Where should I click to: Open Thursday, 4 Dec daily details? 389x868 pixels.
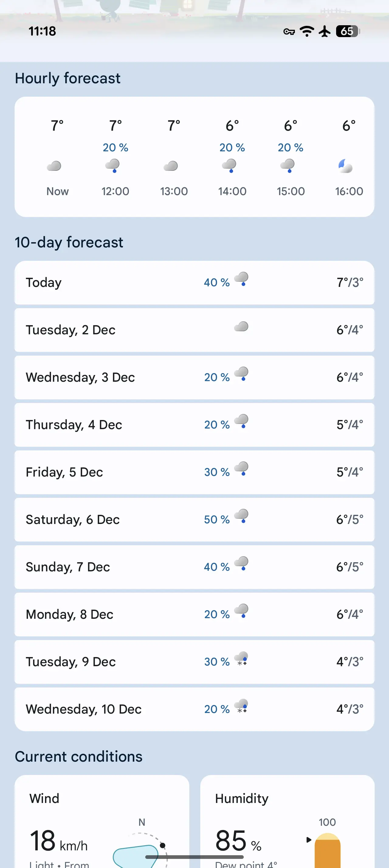(x=194, y=425)
